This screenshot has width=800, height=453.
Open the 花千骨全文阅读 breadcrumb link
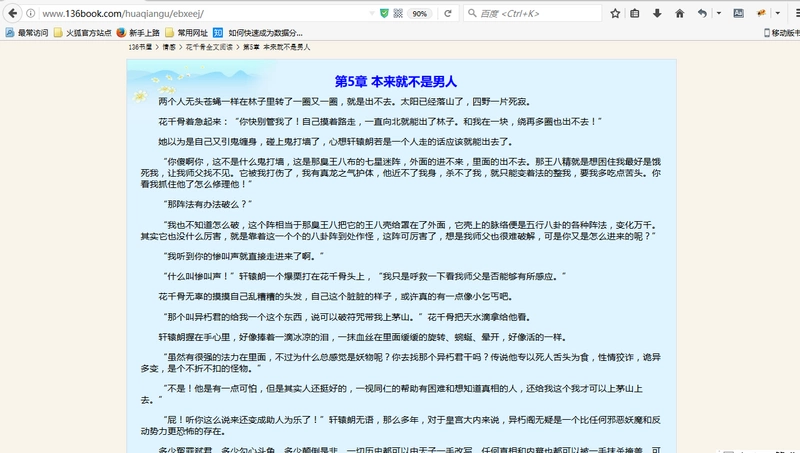pyautogui.click(x=209, y=47)
